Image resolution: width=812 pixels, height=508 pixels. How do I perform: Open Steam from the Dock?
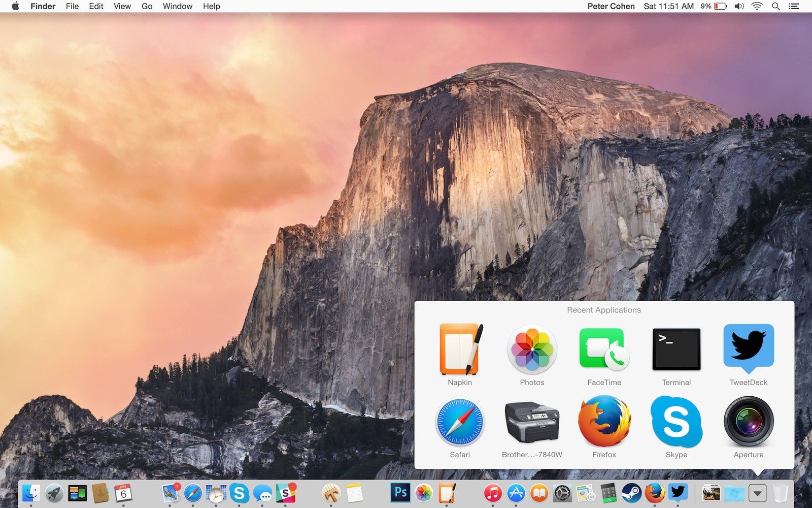pyautogui.click(x=632, y=493)
